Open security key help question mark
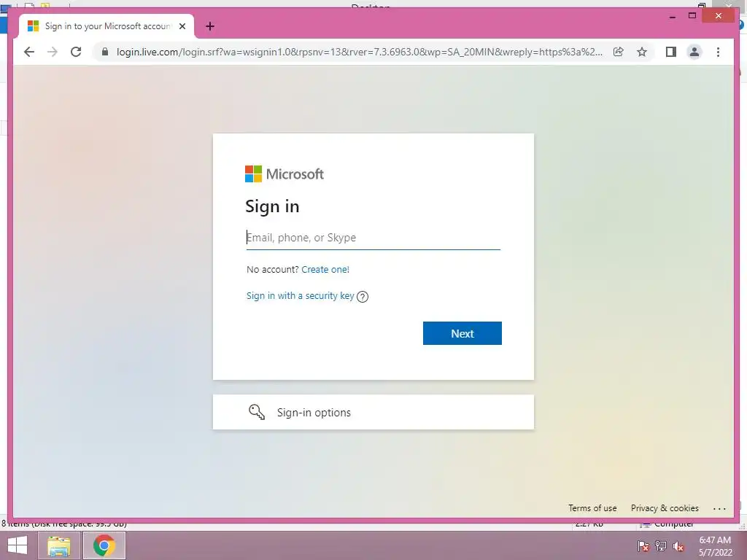This screenshot has height=560, width=747. [363, 297]
